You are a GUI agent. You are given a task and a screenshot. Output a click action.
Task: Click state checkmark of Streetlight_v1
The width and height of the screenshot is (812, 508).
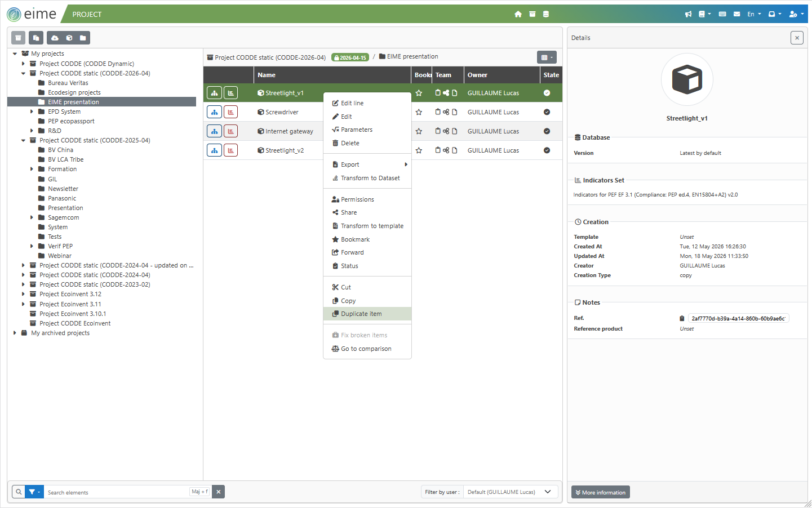coord(547,93)
